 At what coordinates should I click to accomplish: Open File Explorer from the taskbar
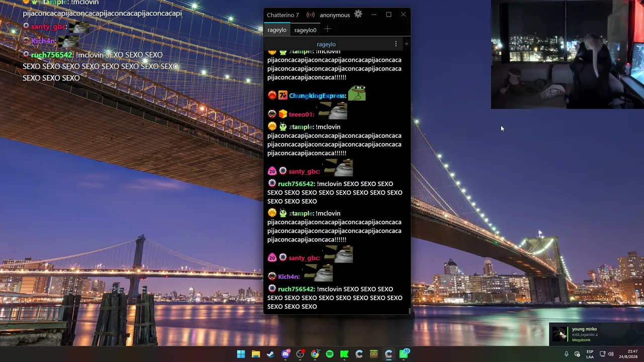coord(256,354)
